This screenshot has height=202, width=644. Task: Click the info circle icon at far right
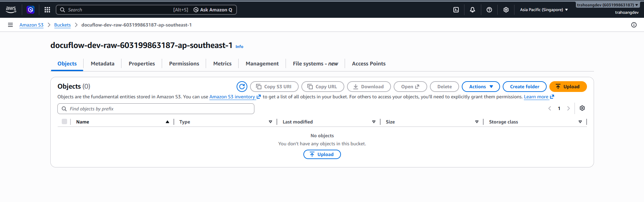click(x=634, y=25)
